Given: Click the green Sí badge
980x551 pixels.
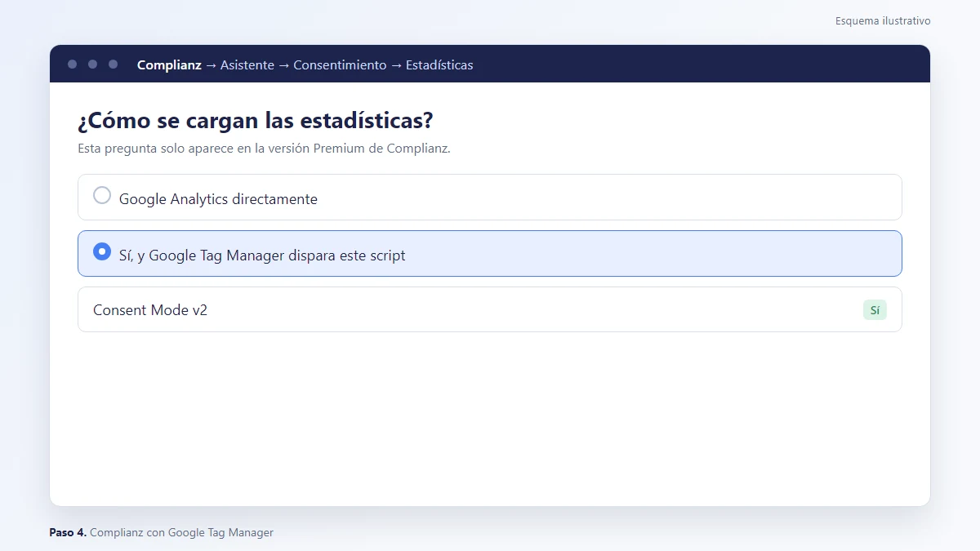Looking at the screenshot, I should [875, 310].
